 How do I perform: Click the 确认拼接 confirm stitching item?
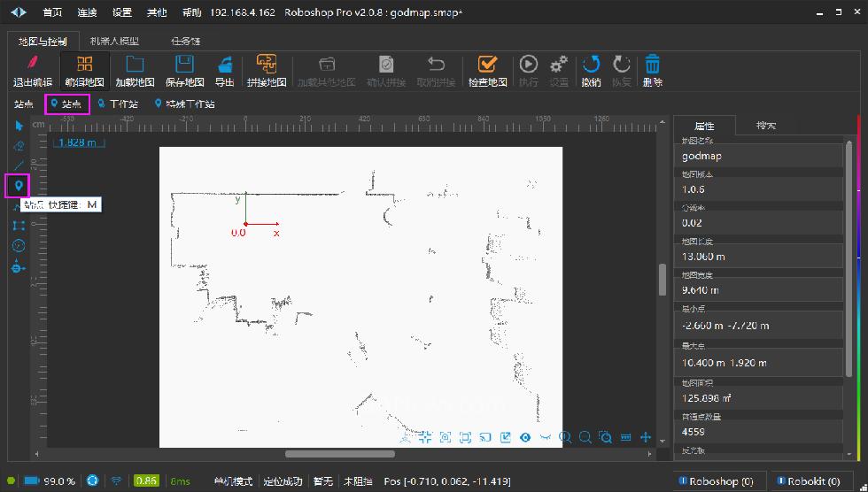click(386, 71)
